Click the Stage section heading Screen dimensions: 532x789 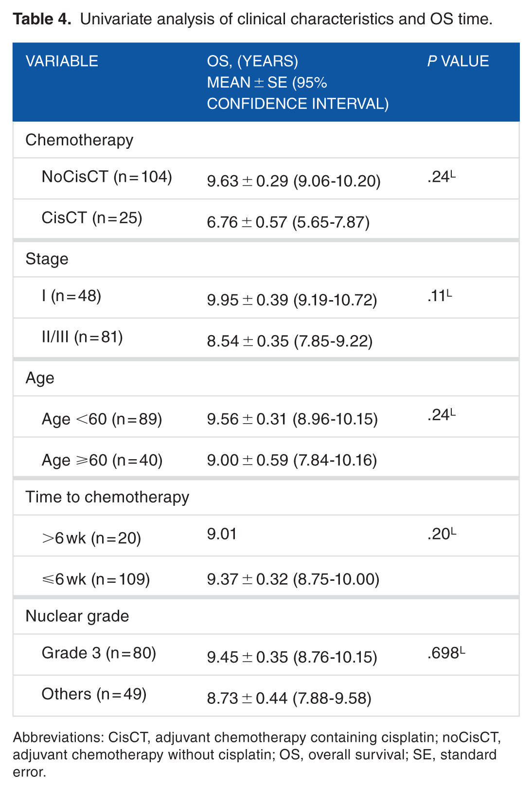(x=47, y=259)
